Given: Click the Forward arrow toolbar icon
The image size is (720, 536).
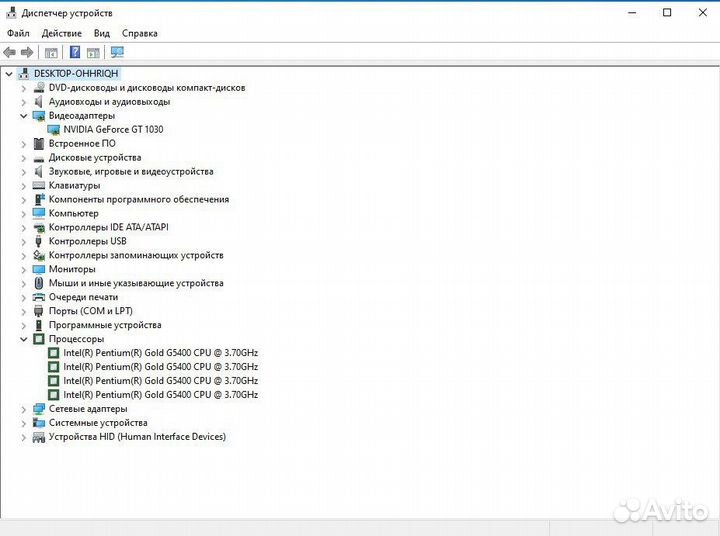Looking at the screenshot, I should click(x=27, y=52).
